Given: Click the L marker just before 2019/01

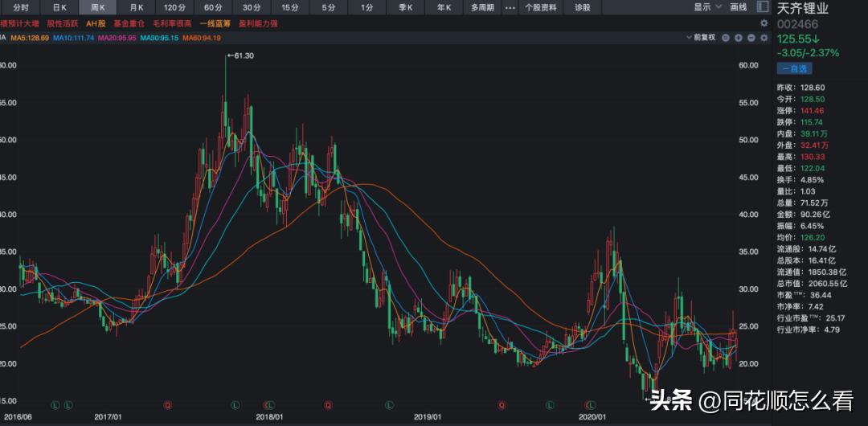Looking at the screenshot, I should pos(390,405).
